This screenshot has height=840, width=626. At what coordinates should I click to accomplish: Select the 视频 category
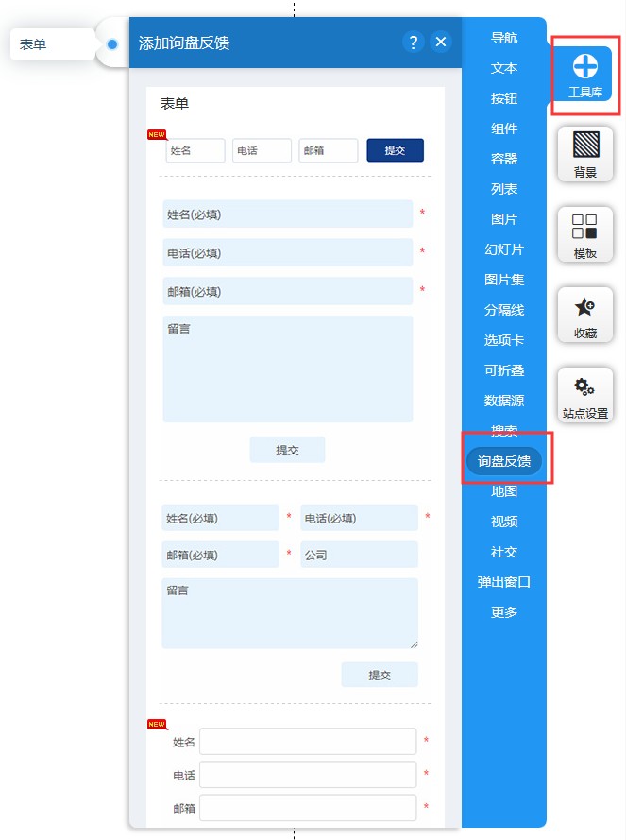tap(504, 522)
